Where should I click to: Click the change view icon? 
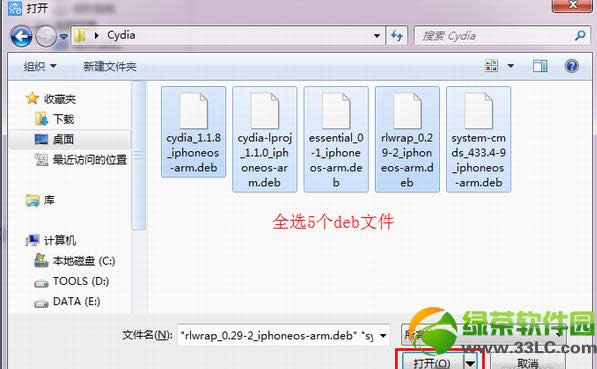(x=491, y=65)
